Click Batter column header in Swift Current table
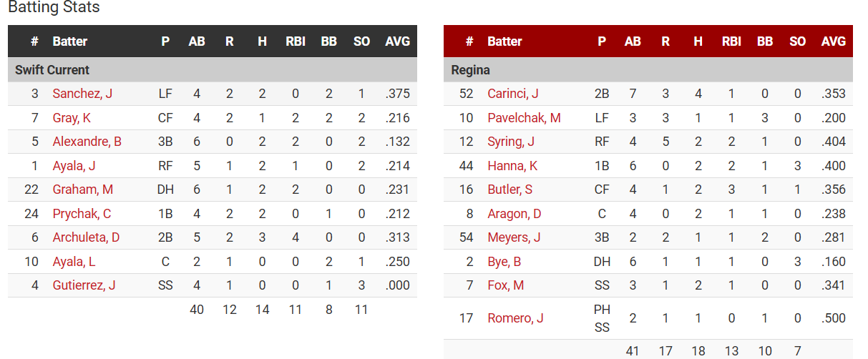Image resolution: width=868 pixels, height=359 pixels. coord(69,41)
